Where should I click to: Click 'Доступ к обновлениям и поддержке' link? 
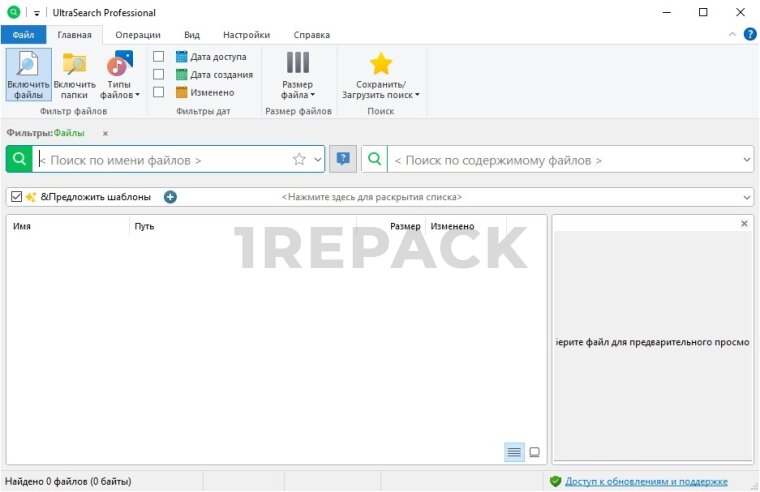click(646, 481)
